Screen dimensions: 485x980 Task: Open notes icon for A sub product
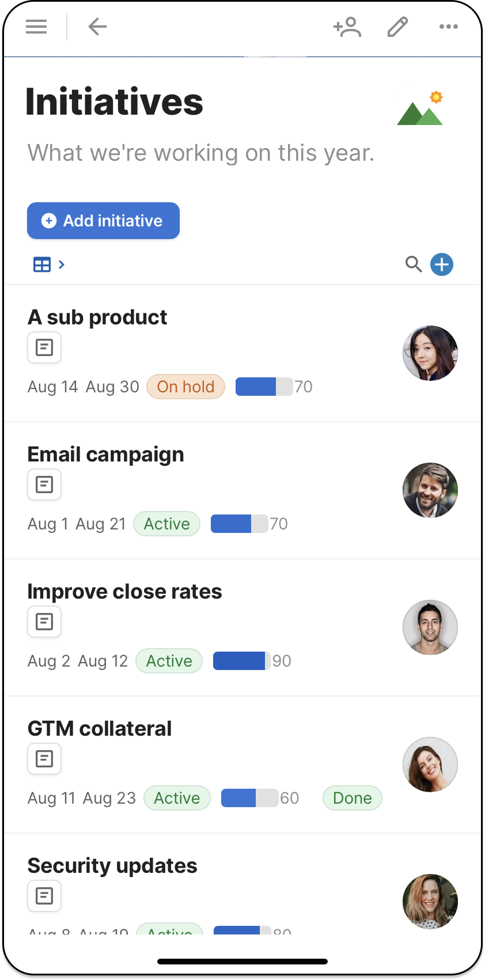(x=44, y=347)
